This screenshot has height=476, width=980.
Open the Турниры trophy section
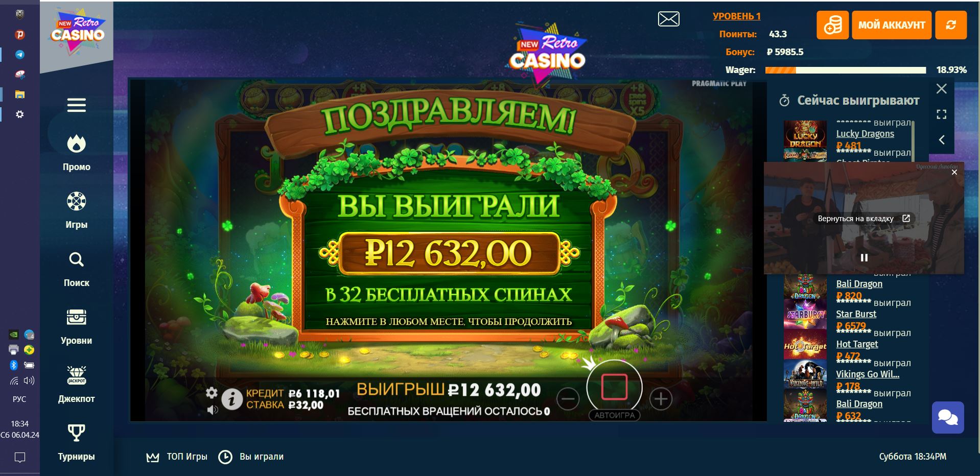76,442
